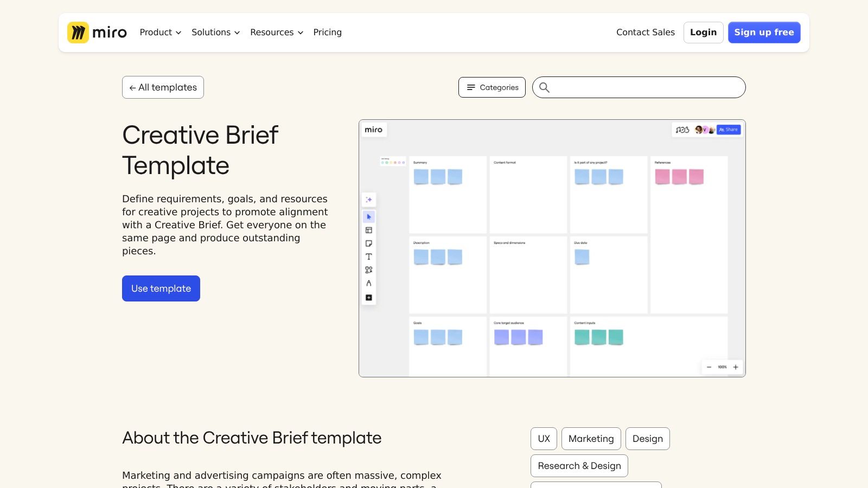Select the pen tool in the preview toolbar
The height and width of the screenshot is (488, 868).
[x=369, y=283]
